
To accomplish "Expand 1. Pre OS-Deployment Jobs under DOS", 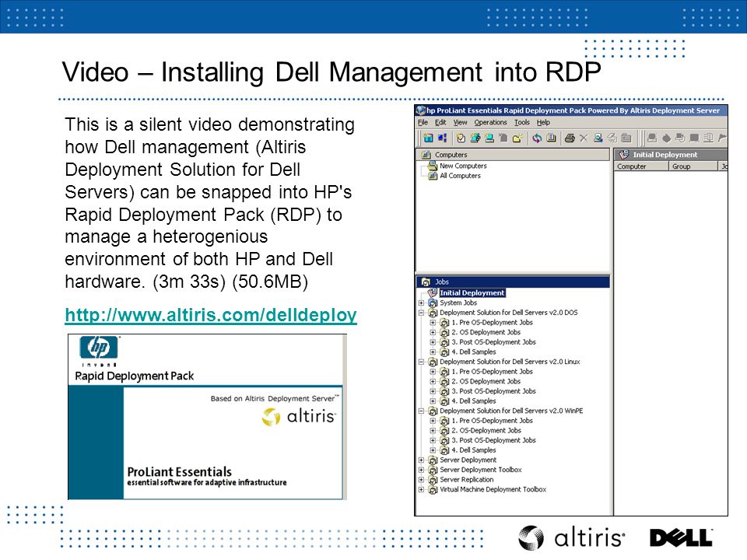I will point(433,322).
